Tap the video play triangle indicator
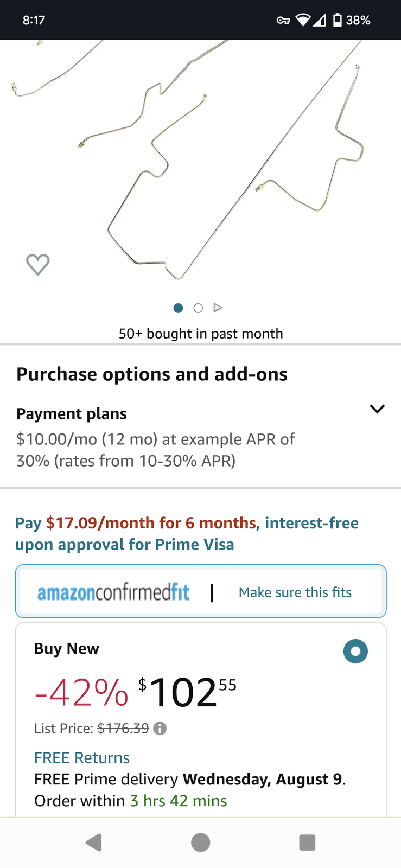 pyautogui.click(x=218, y=308)
